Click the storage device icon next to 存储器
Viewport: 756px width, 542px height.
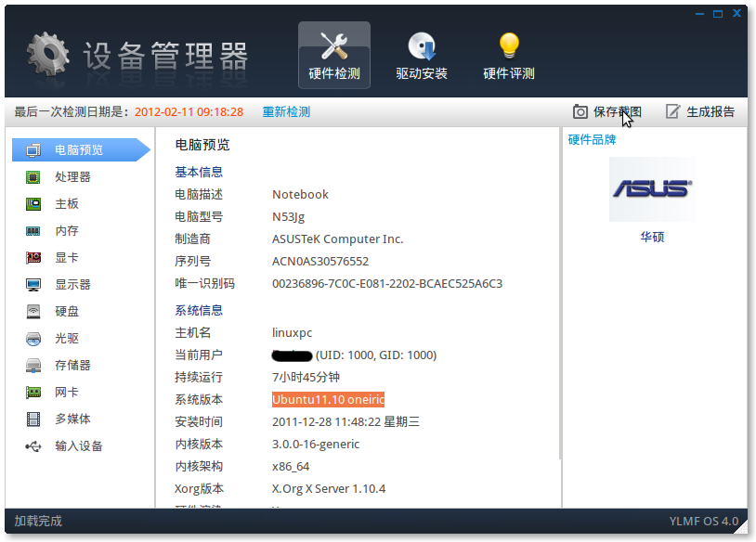click(33, 366)
